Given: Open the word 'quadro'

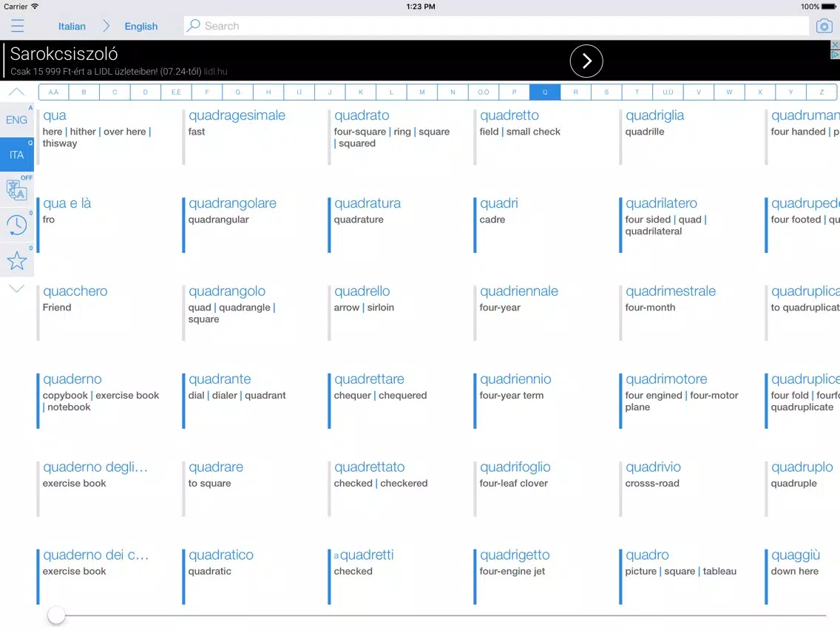Looking at the screenshot, I should (647, 555).
